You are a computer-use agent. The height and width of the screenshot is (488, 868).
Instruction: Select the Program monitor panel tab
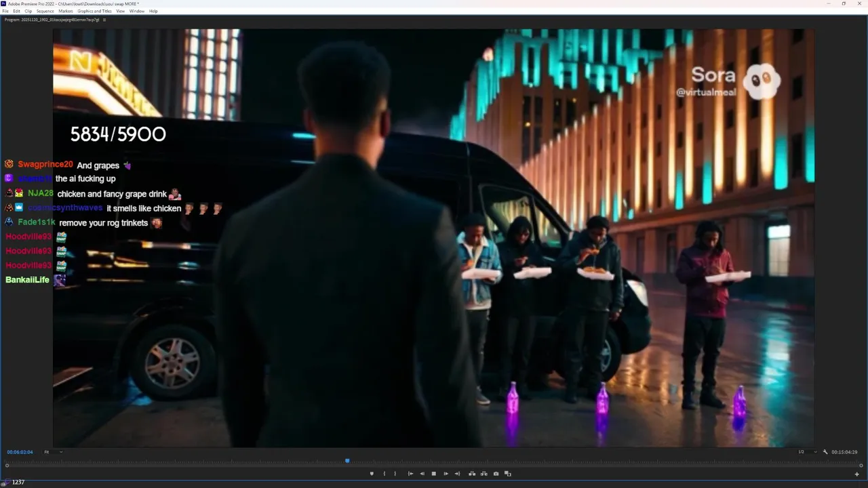(x=52, y=20)
